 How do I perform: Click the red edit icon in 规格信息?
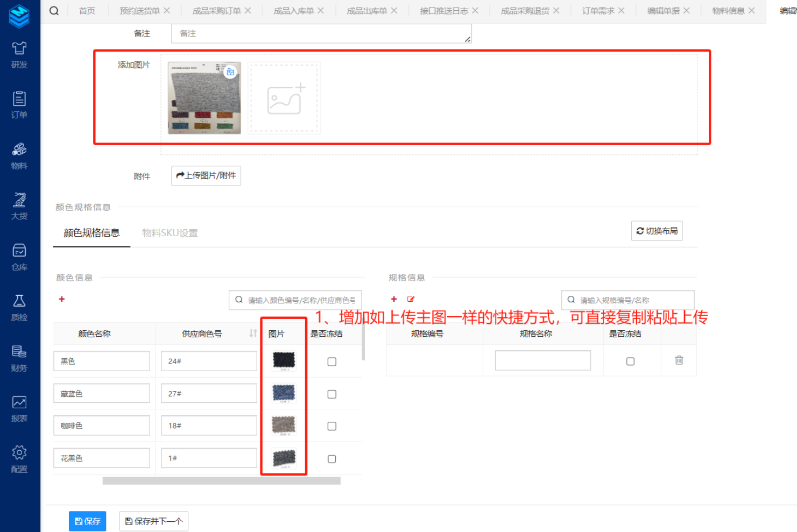tap(411, 299)
